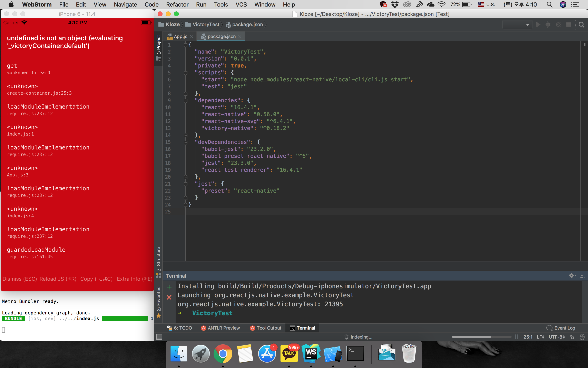This screenshot has height=368, width=588.
Task: Collapse the root object fold at line 1
Action: tap(185, 45)
